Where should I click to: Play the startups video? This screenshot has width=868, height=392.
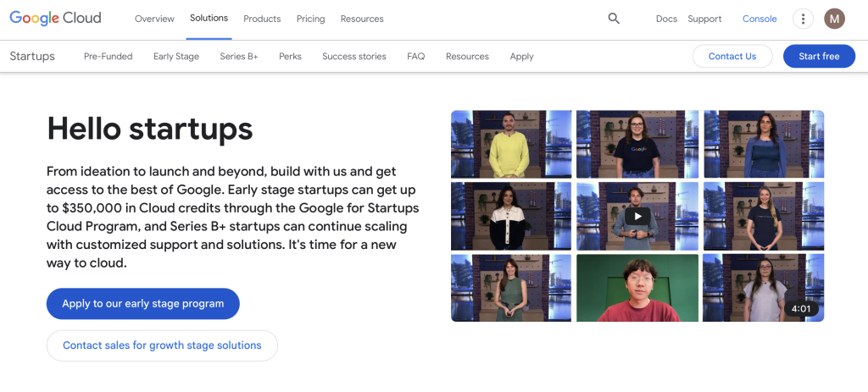[x=637, y=216]
